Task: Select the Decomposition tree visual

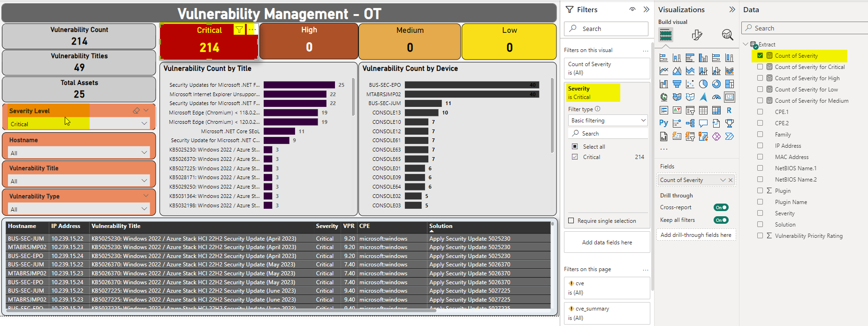Action: click(690, 123)
